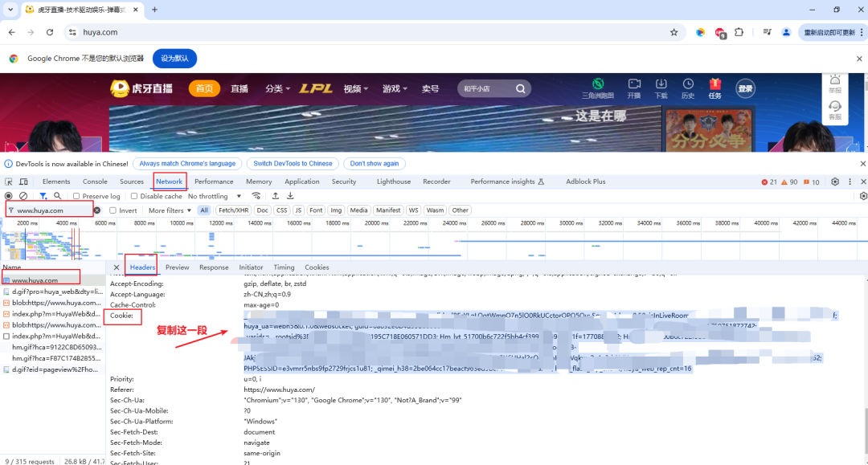Viewport: 868px width, 465px height.
Task: Enable the Preserve log checkbox
Action: [76, 196]
